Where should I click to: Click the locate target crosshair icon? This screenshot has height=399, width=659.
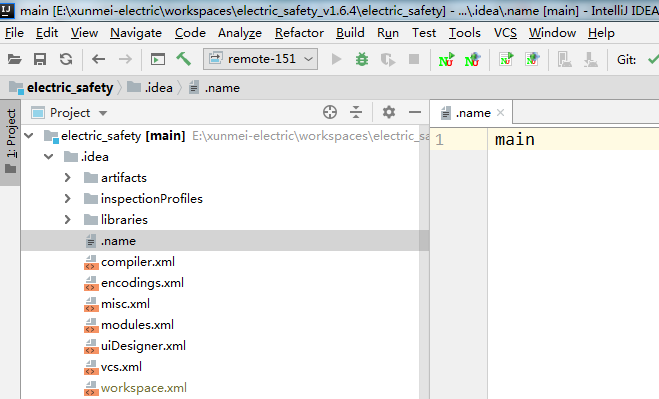(x=330, y=112)
